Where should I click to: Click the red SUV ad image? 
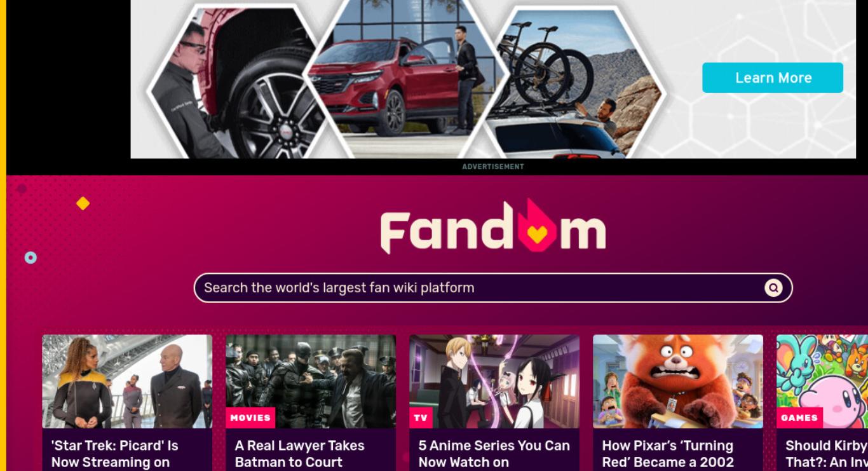(407, 79)
